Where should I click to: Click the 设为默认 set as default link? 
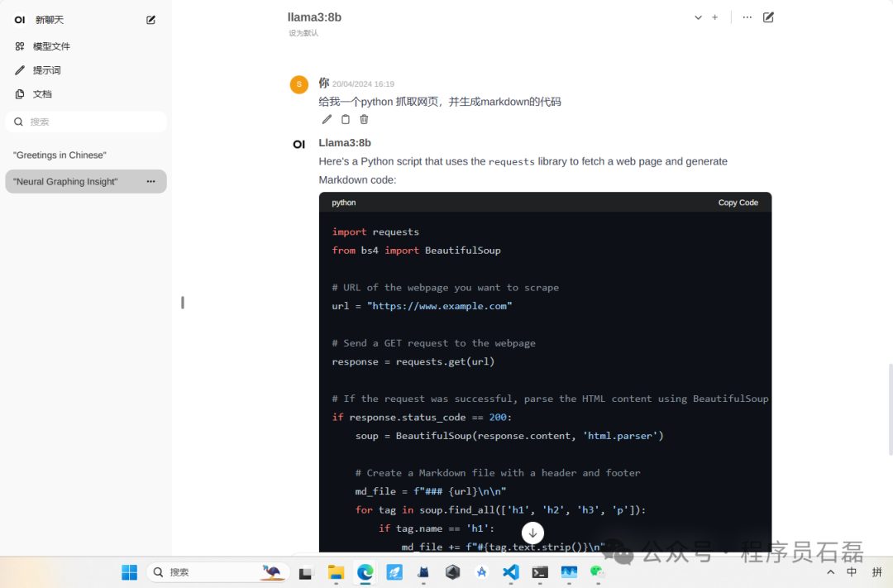tap(303, 33)
